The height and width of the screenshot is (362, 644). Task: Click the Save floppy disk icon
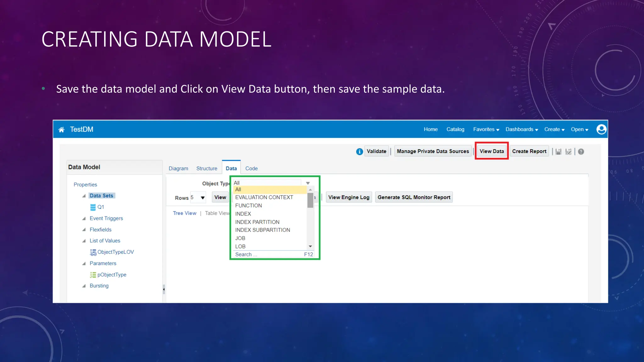pos(558,152)
